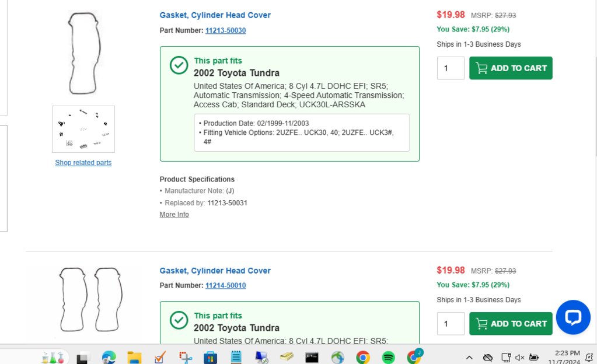Focus quantity field for part 11214-50010

coord(451,324)
